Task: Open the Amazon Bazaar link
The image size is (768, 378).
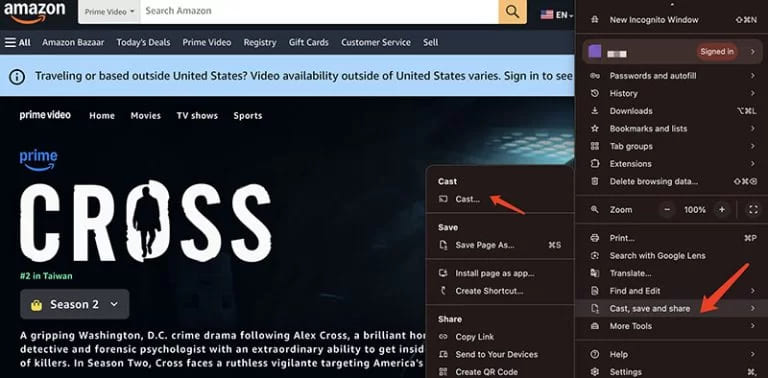Action: [73, 43]
